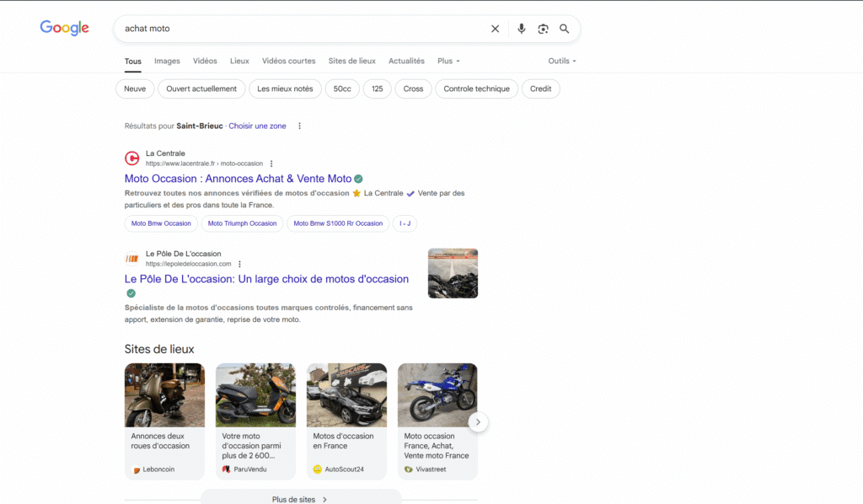This screenshot has height=504, width=863.
Task: Click Moto occasion France, Achat card text
Action: click(437, 446)
